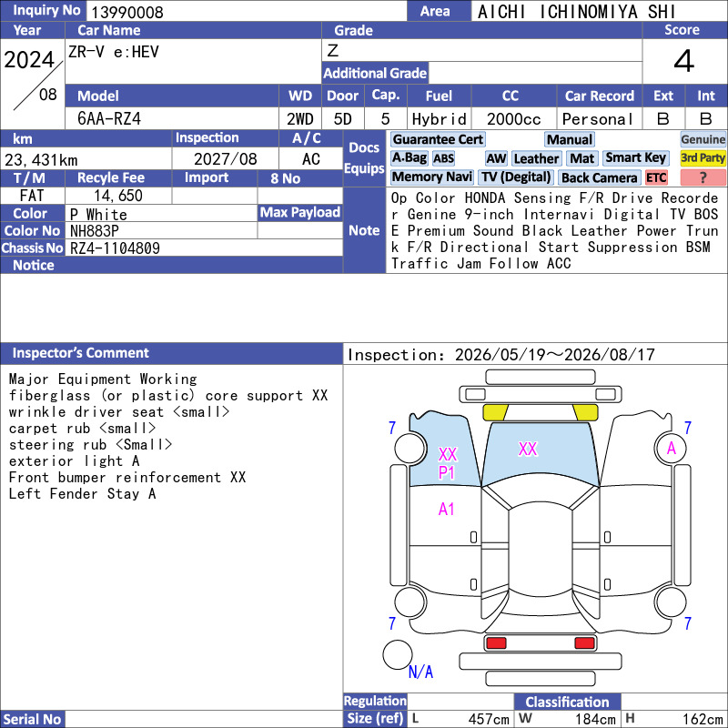Toggle the yellow 3rd Party tag
Viewport: 728px width, 728px height.
[x=703, y=158]
